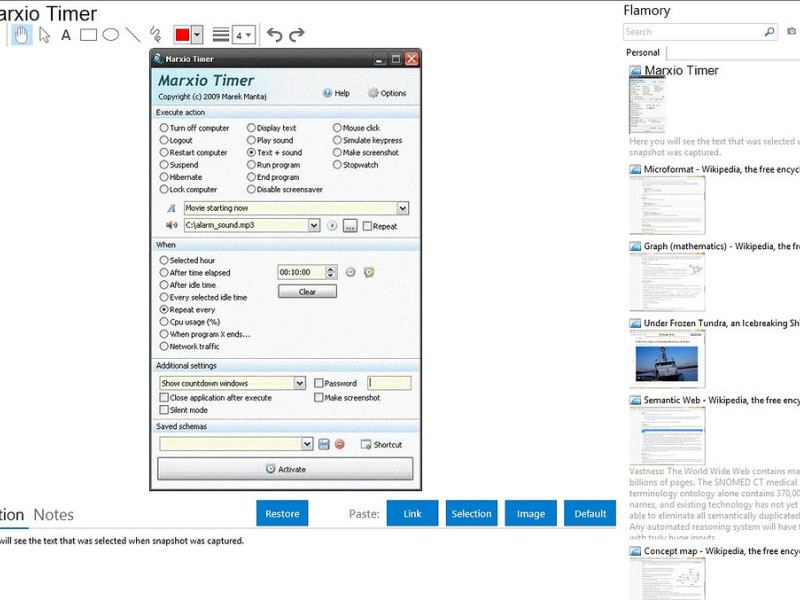The height and width of the screenshot is (600, 800).
Task: Open the line width dropdown
Action: 244,35
